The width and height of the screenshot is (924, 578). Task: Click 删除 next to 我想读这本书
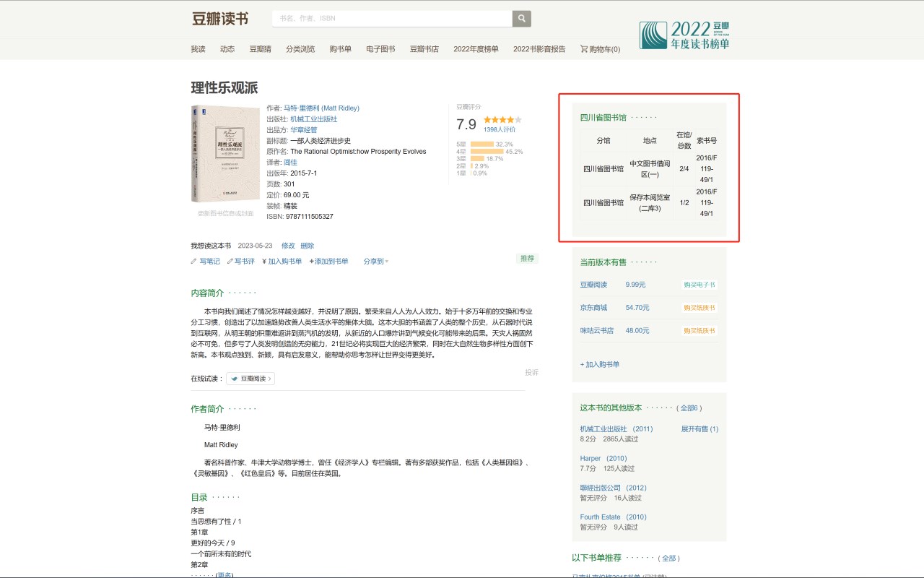(x=308, y=246)
